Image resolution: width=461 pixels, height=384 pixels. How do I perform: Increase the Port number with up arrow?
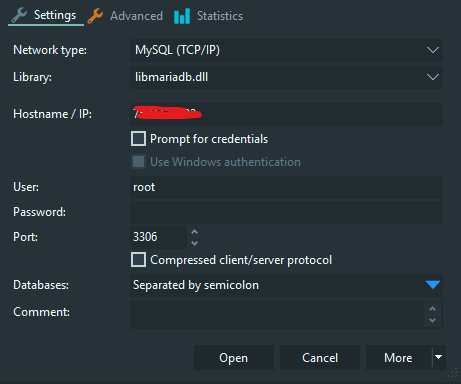[194, 232]
